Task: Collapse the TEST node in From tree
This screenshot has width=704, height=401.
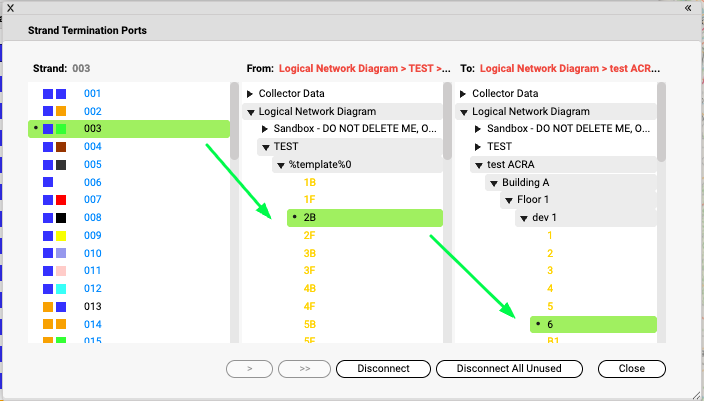Action: click(x=266, y=147)
